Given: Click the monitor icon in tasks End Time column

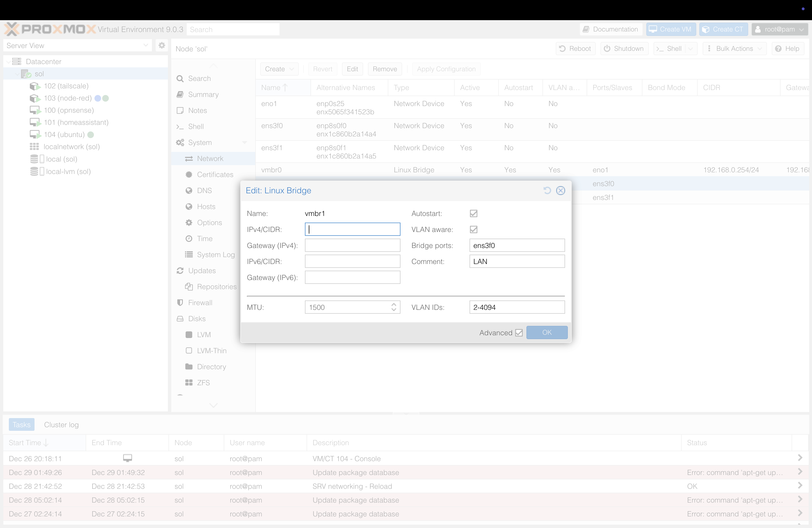Looking at the screenshot, I should pyautogui.click(x=127, y=458).
